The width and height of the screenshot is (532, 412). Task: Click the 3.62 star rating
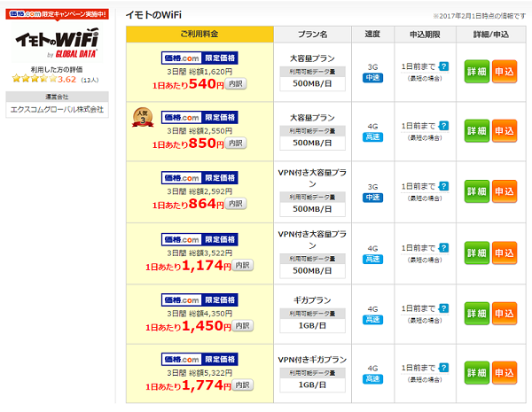[x=44, y=80]
